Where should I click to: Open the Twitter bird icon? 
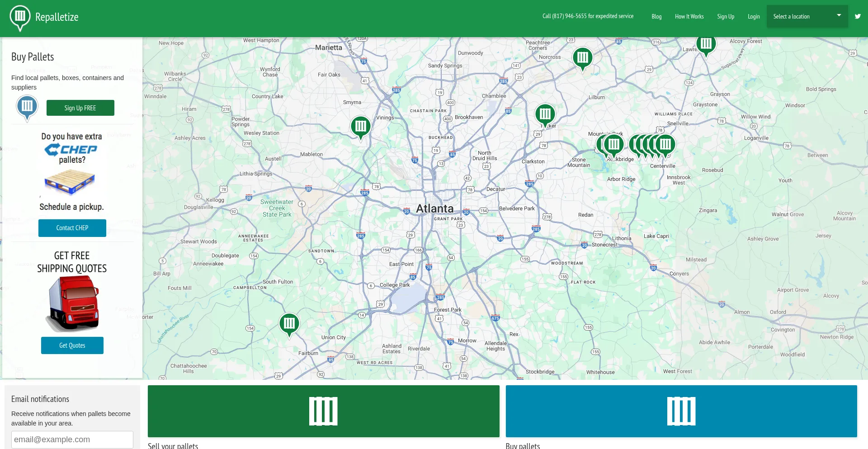[858, 16]
